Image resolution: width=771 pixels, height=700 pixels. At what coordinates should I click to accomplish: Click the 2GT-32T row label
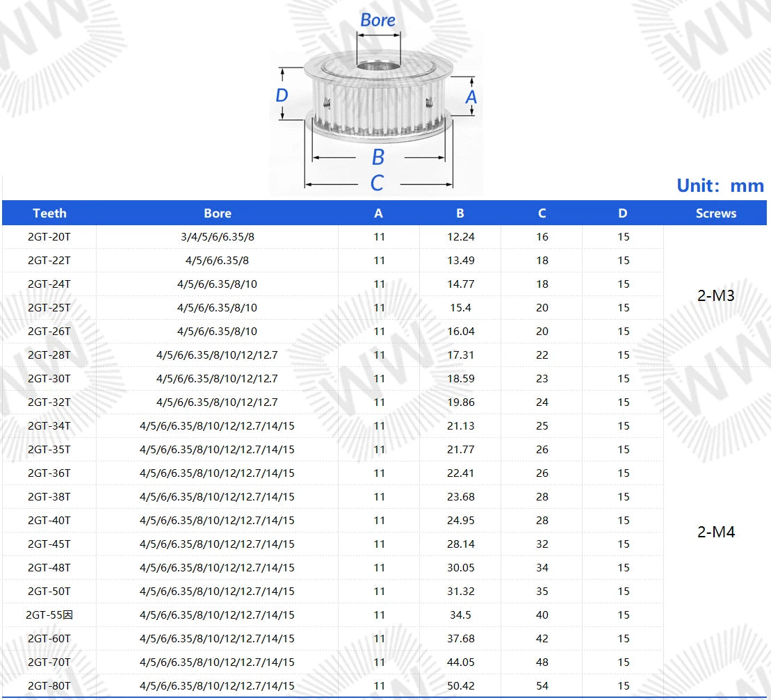point(49,402)
